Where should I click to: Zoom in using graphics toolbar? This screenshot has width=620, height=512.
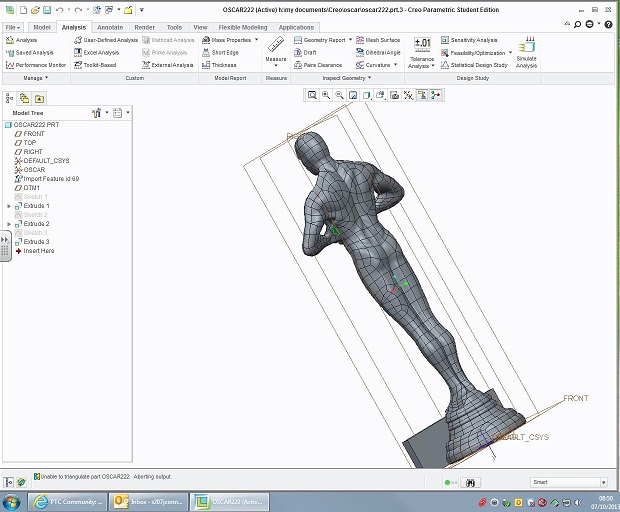click(x=326, y=95)
